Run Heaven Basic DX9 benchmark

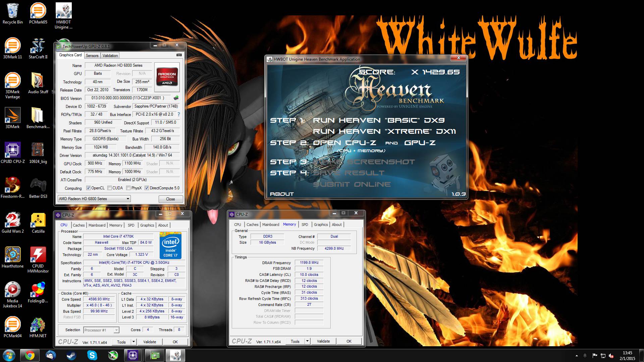click(x=379, y=120)
